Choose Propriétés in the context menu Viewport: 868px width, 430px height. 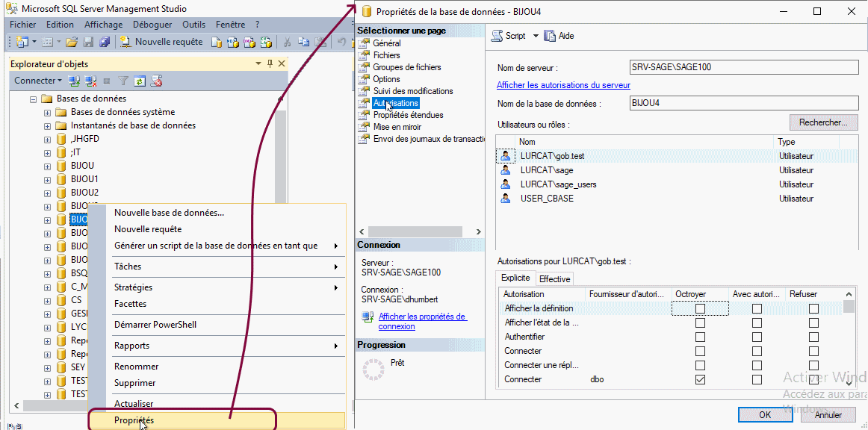point(134,420)
